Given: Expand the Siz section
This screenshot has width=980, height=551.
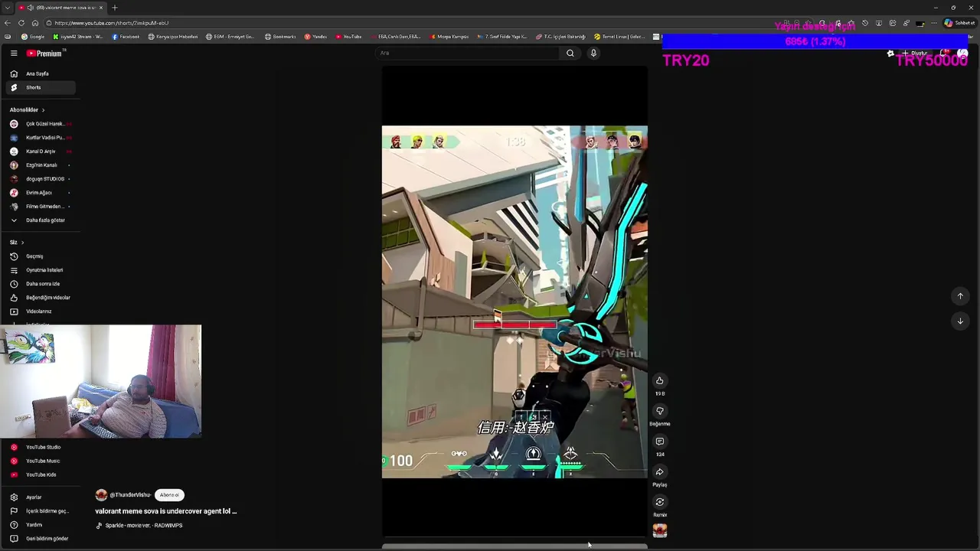Looking at the screenshot, I should point(17,242).
